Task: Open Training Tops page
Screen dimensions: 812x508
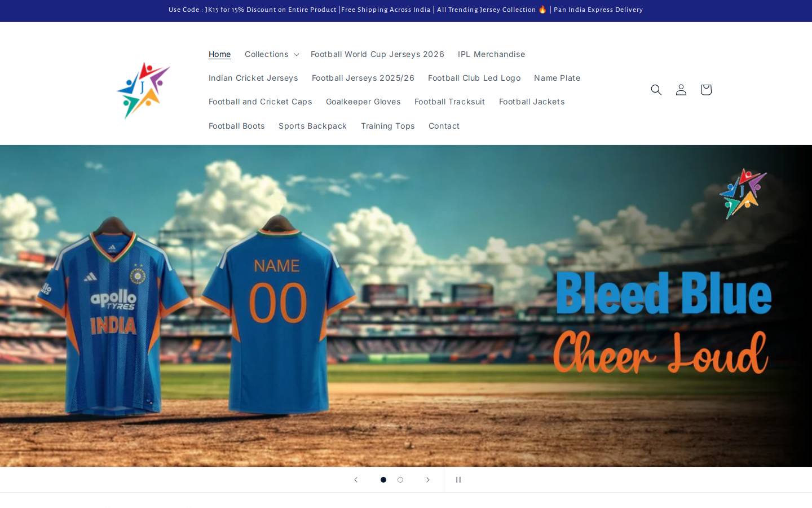Action: tap(387, 126)
